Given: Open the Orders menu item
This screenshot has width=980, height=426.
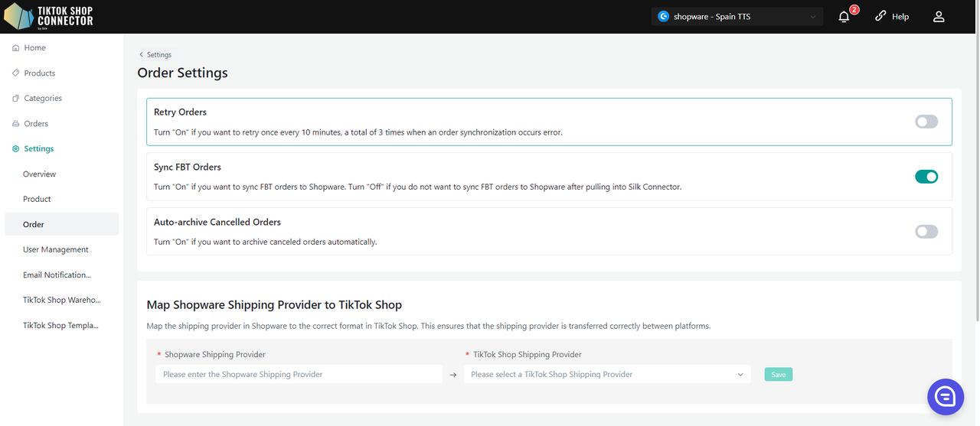Looking at the screenshot, I should tap(36, 124).
